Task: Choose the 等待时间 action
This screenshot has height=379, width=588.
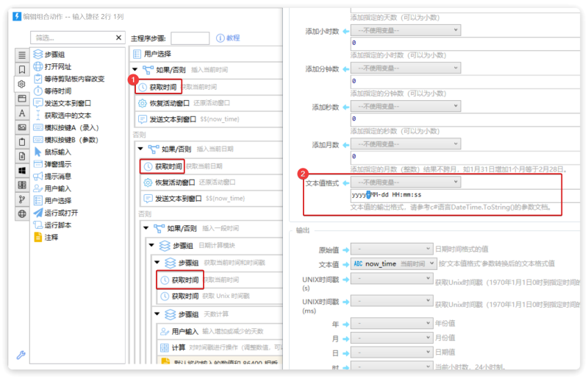Action: pyautogui.click(x=52, y=91)
